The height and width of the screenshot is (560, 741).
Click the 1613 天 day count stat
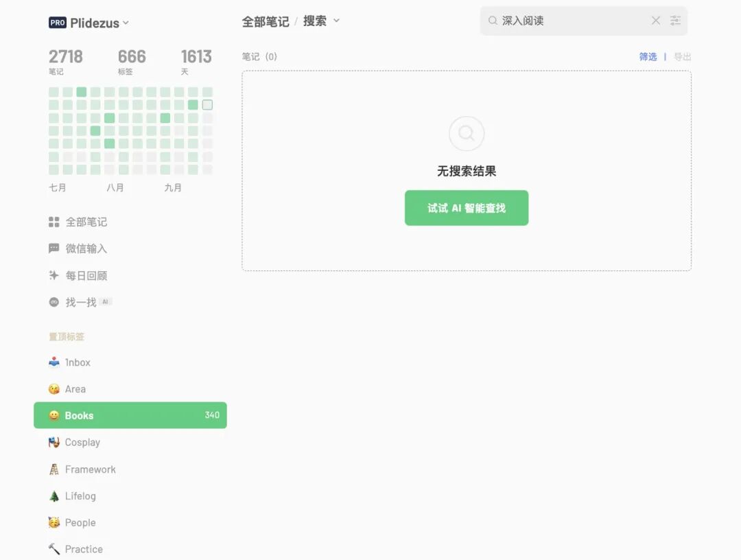click(x=196, y=62)
